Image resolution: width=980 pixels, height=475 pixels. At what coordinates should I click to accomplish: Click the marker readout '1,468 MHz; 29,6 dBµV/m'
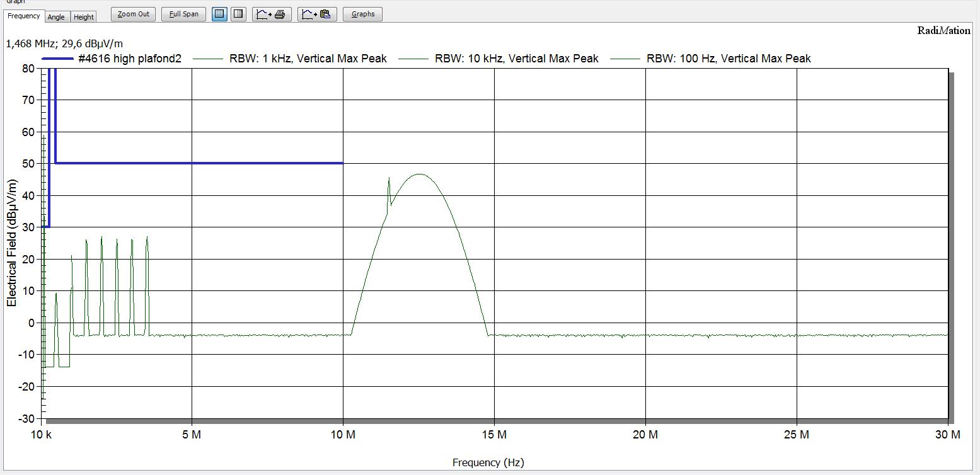point(64,43)
